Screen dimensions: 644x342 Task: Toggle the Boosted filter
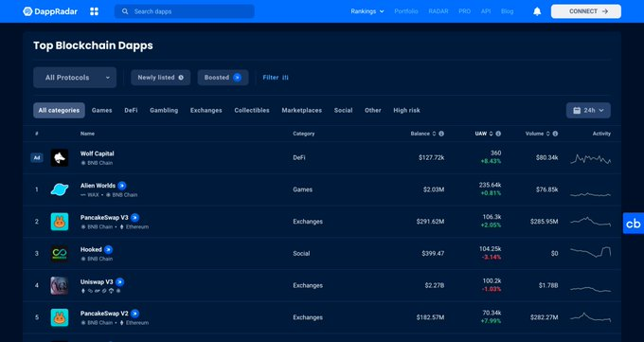pyautogui.click(x=223, y=78)
